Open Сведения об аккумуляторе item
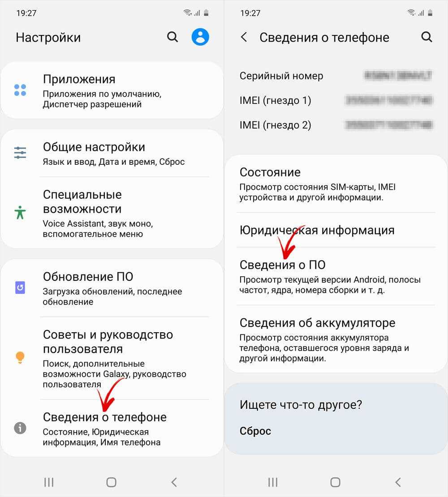Image resolution: width=448 pixels, height=497 pixels. click(x=336, y=339)
